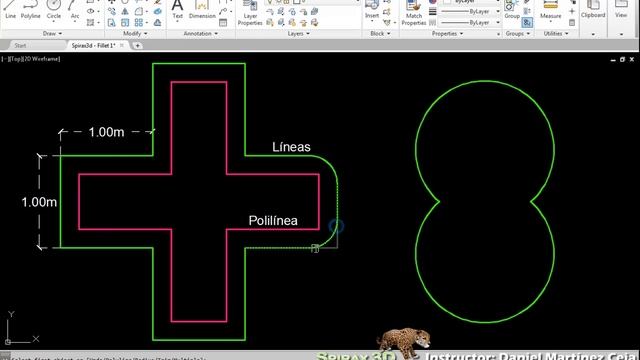Expand the Layers panel
640x360 pixels.
pyautogui.click(x=298, y=33)
